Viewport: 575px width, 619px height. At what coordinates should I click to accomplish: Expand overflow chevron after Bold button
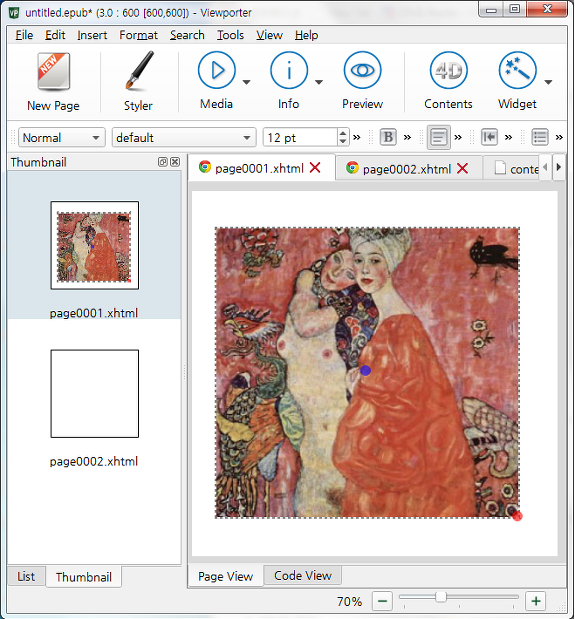[x=407, y=137]
